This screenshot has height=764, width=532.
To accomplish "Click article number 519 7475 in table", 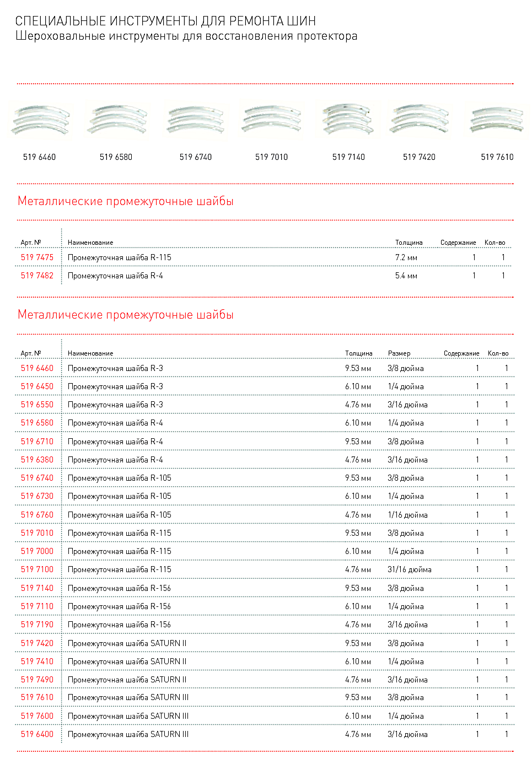I will pos(37,257).
